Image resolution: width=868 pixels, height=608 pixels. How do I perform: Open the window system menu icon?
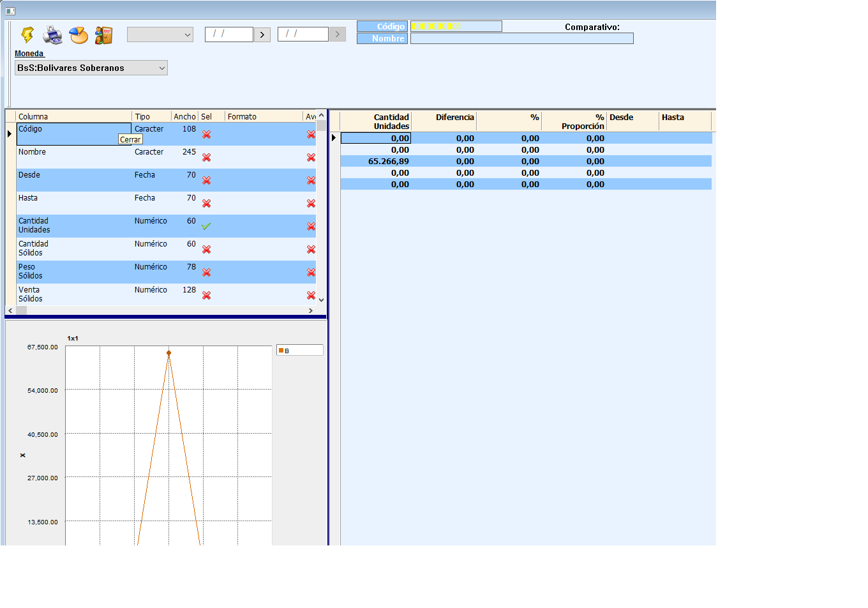tap(10, 11)
